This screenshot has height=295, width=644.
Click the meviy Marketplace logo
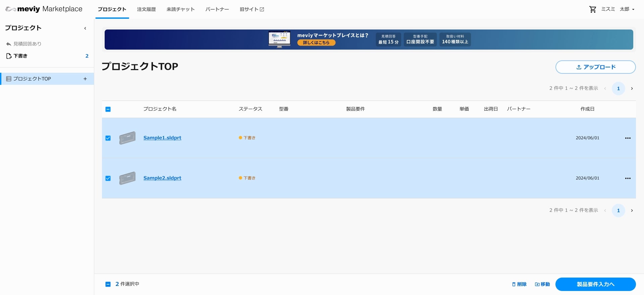click(44, 9)
